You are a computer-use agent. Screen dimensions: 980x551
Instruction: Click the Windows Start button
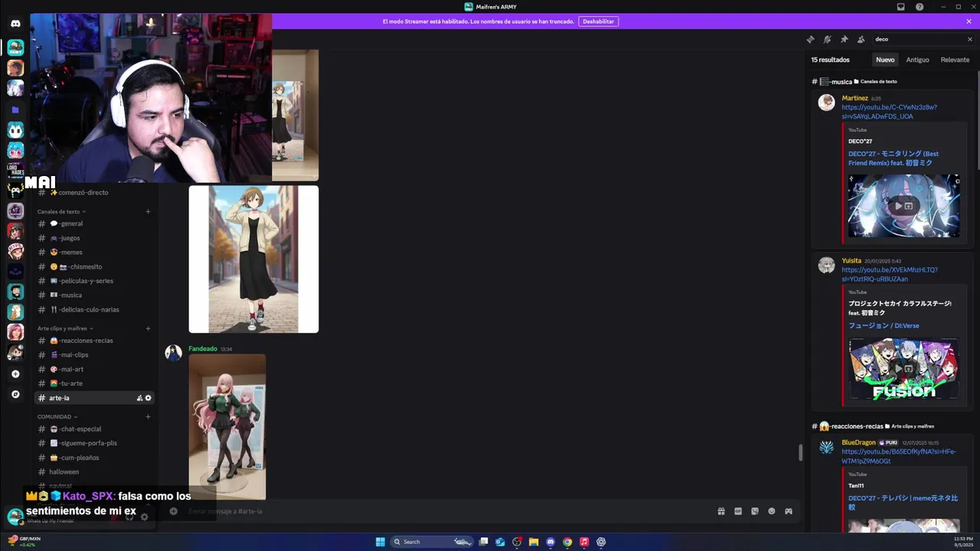[x=381, y=542]
